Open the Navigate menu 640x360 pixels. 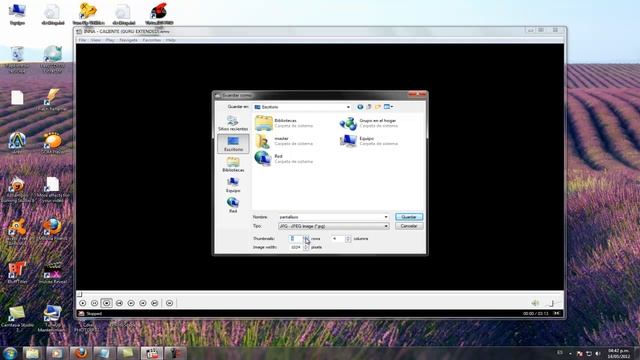pos(128,40)
